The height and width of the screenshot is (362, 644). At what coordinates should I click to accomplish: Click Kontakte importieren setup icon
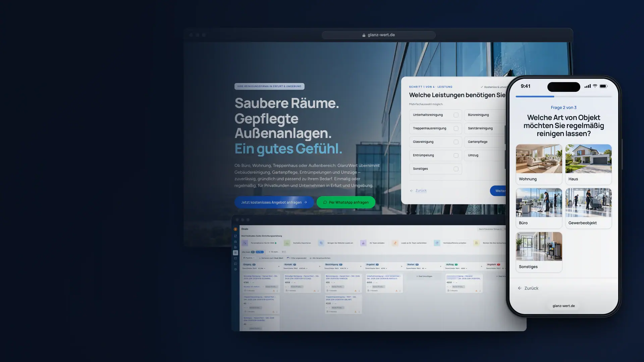pyautogui.click(x=287, y=243)
